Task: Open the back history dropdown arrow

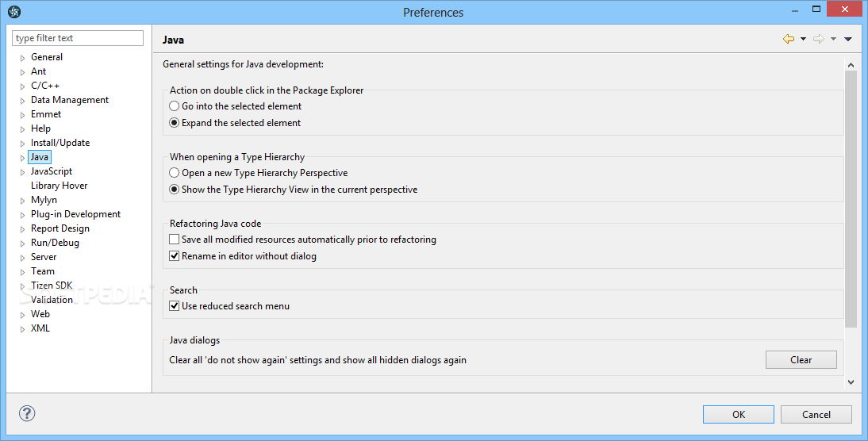Action: click(x=803, y=39)
